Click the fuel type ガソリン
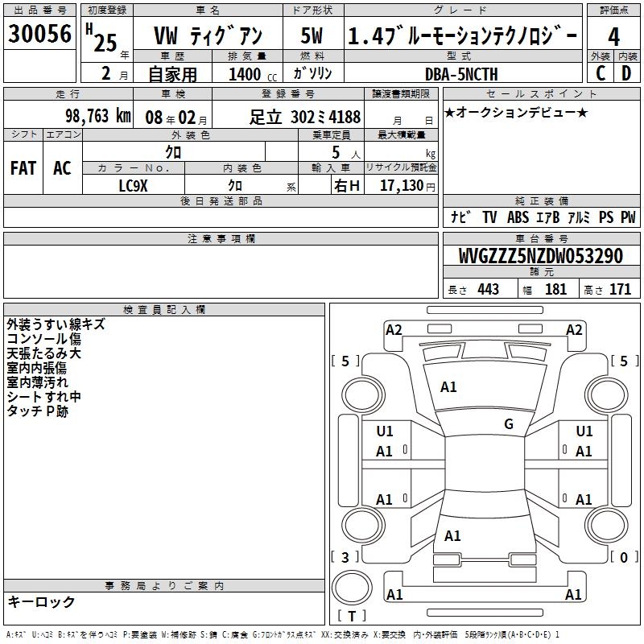 (312, 73)
